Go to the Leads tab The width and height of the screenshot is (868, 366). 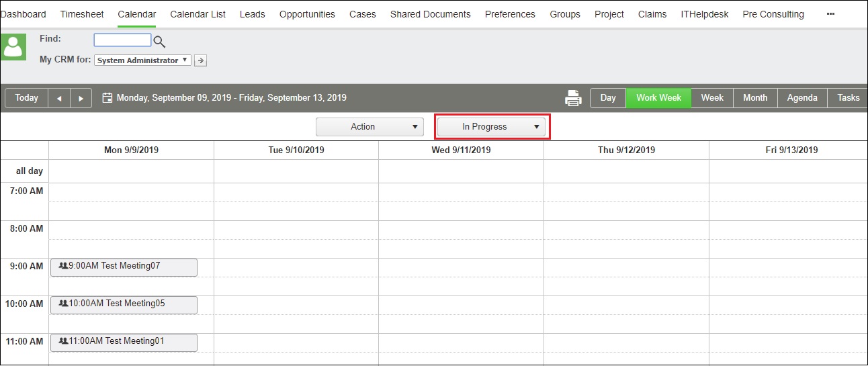pos(253,14)
